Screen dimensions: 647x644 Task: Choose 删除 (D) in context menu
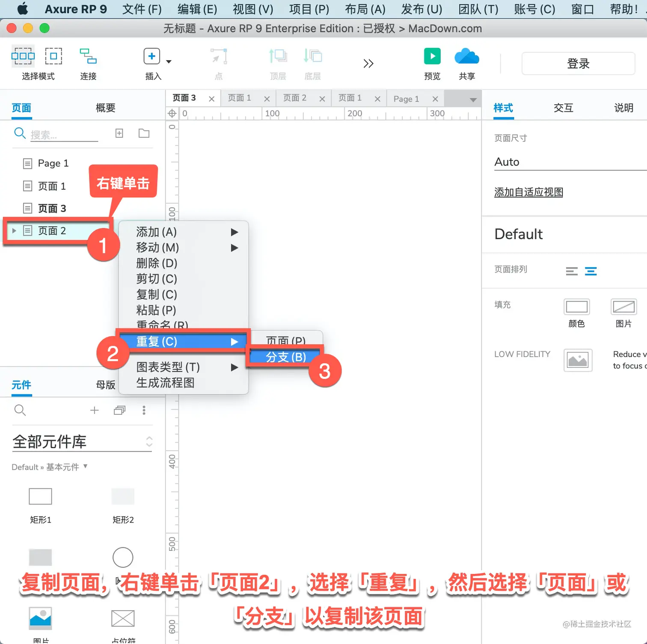point(184,263)
